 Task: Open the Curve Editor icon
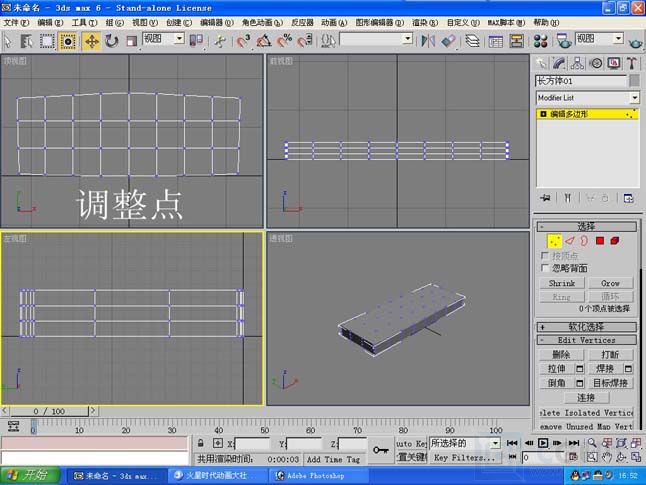point(496,41)
